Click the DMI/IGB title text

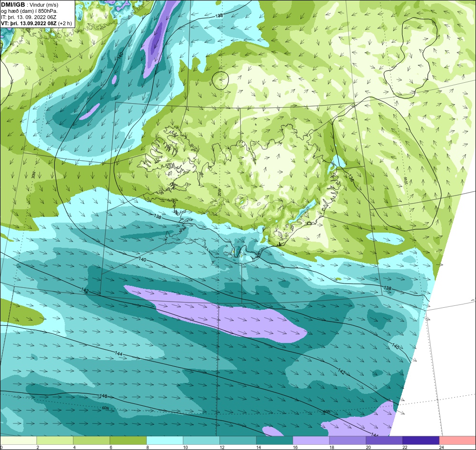point(13,5)
